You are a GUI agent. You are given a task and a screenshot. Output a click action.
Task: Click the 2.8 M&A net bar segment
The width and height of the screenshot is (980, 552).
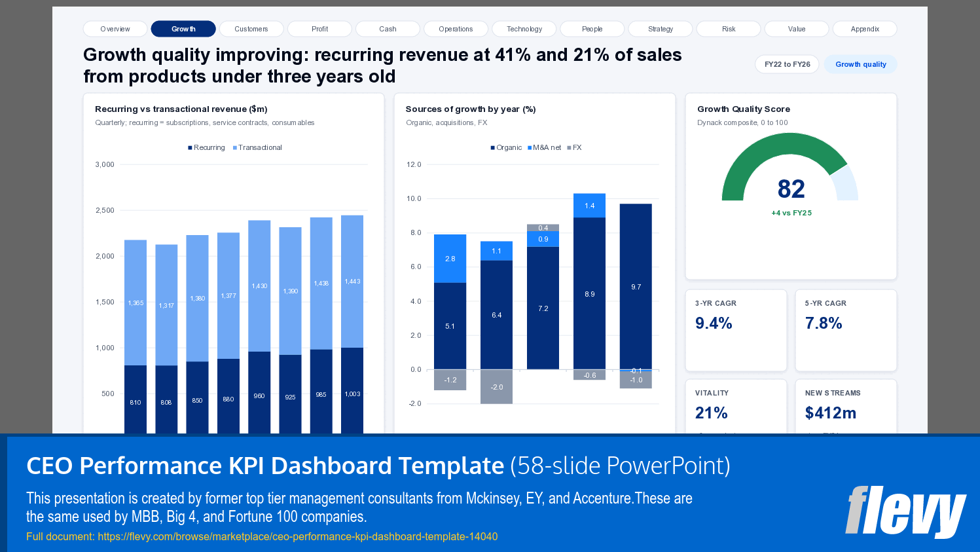(450, 259)
